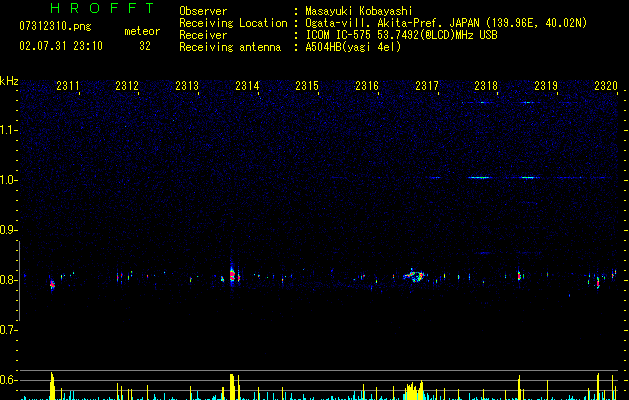Click the meteor echo between 2318 and 2319
The image size is (629, 400).
point(519,275)
